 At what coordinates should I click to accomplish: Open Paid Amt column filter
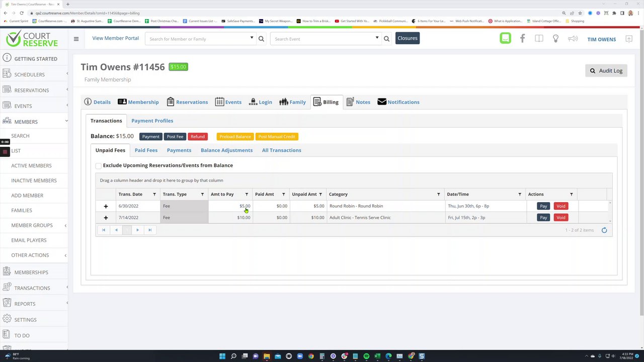point(283,194)
